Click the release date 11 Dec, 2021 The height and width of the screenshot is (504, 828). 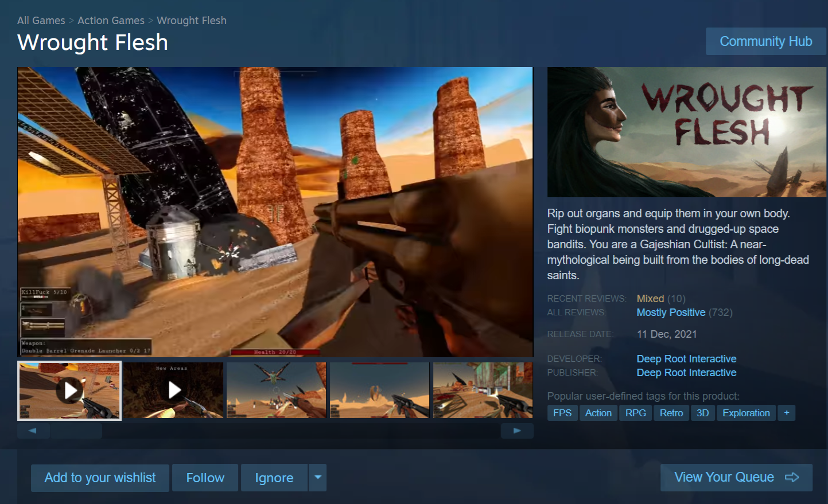pos(667,334)
